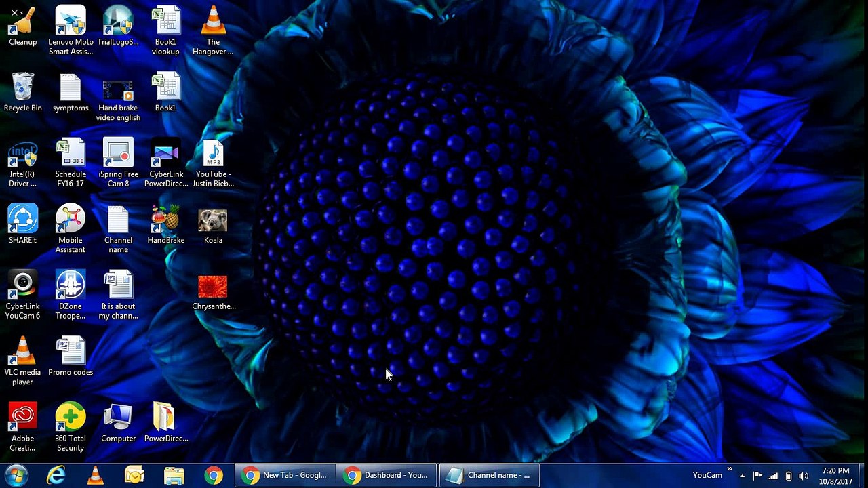Select the Promo codes document
Screen dimensions: 868x488
71,357
